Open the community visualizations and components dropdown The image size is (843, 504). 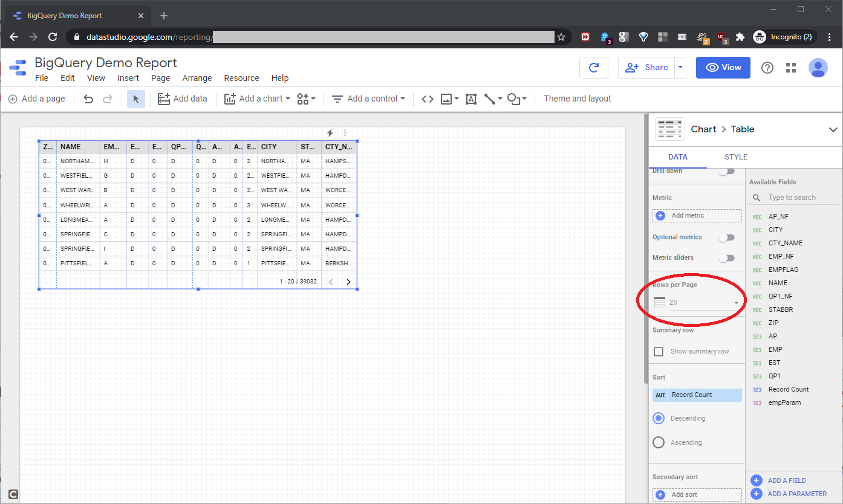coord(307,99)
